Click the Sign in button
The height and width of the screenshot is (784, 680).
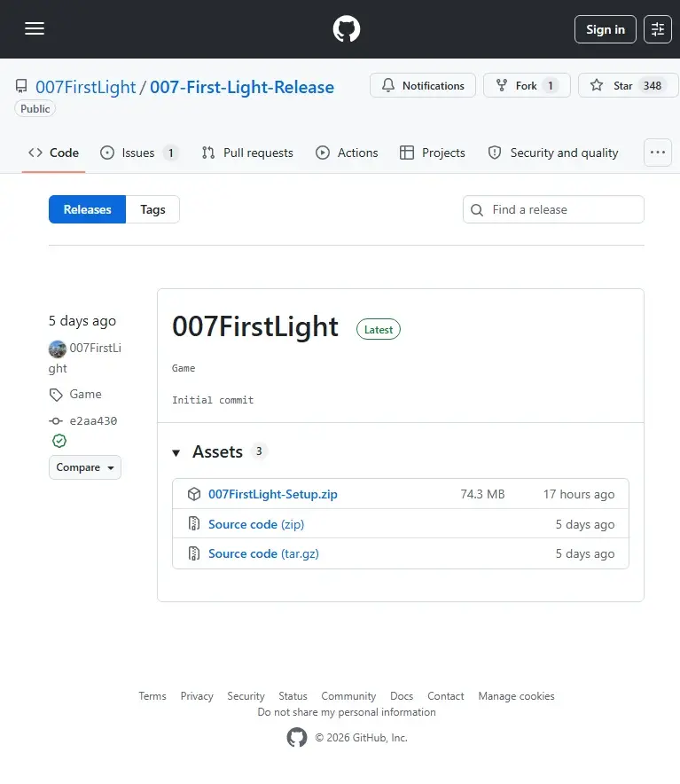tap(605, 29)
